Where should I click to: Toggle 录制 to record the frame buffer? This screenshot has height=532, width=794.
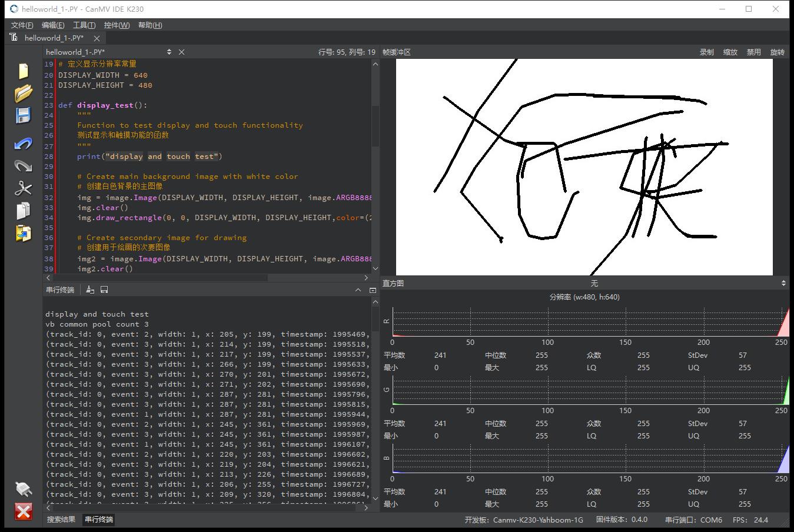706,52
